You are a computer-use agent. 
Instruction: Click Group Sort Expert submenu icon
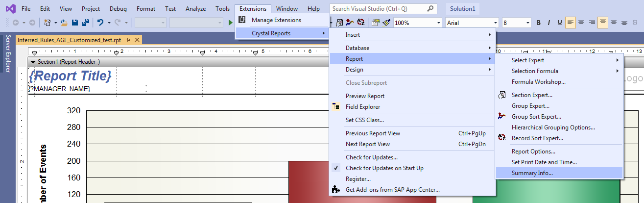tap(501, 117)
